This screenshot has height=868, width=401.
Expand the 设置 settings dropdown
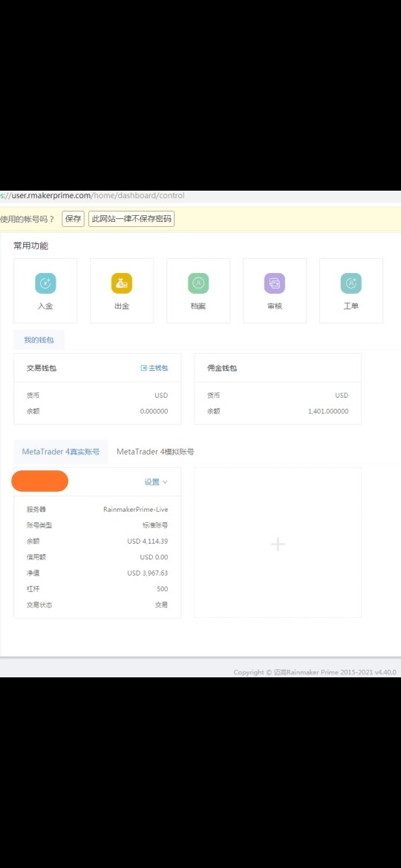click(x=156, y=481)
